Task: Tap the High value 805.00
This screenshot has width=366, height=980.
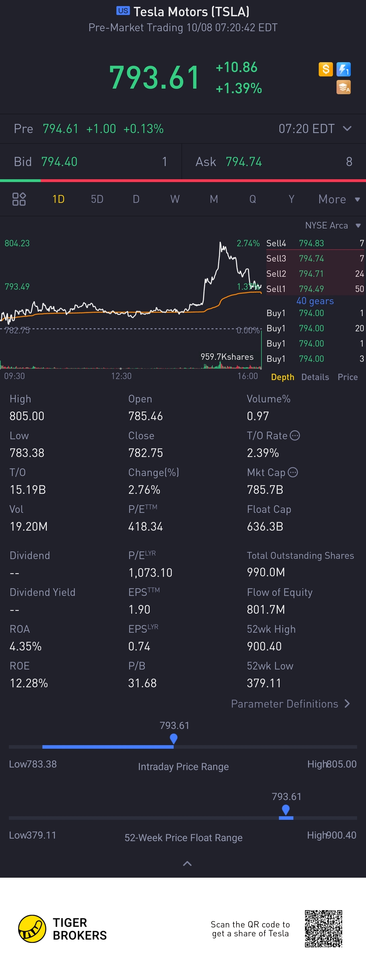Action: tap(27, 416)
